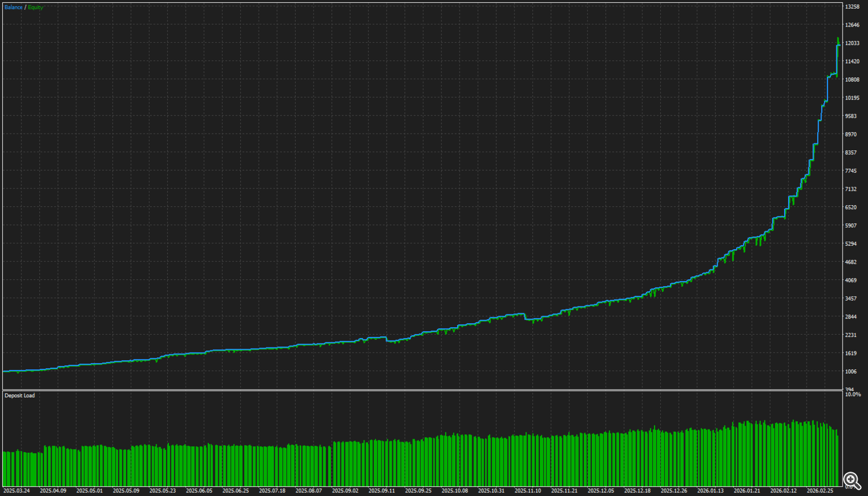
Task: Click the 7745 axis value
Action: coord(851,171)
